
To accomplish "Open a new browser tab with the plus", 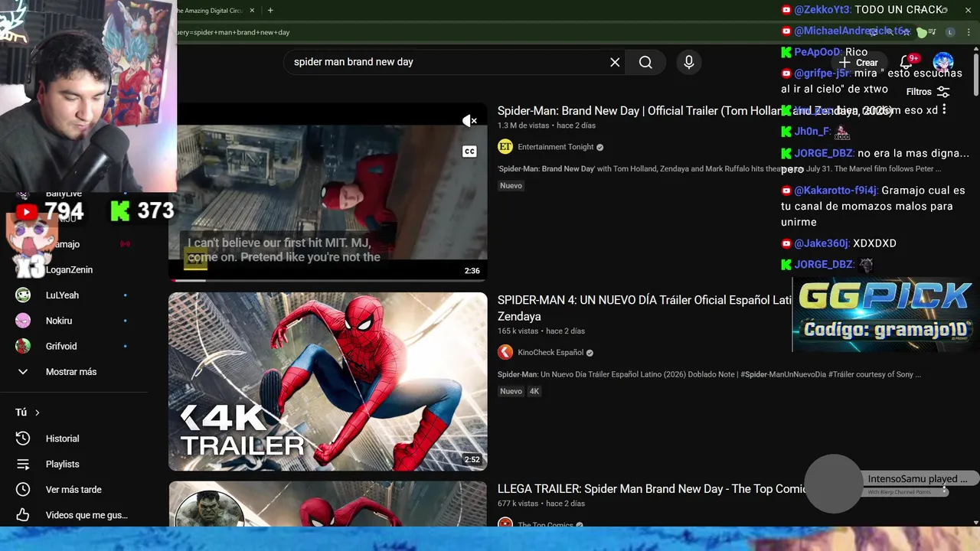I will tap(270, 11).
